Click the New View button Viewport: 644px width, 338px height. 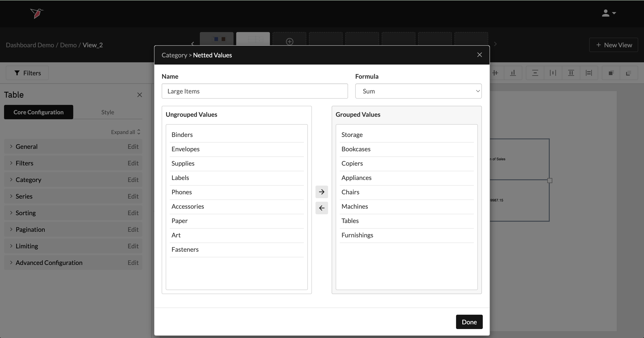(613, 45)
